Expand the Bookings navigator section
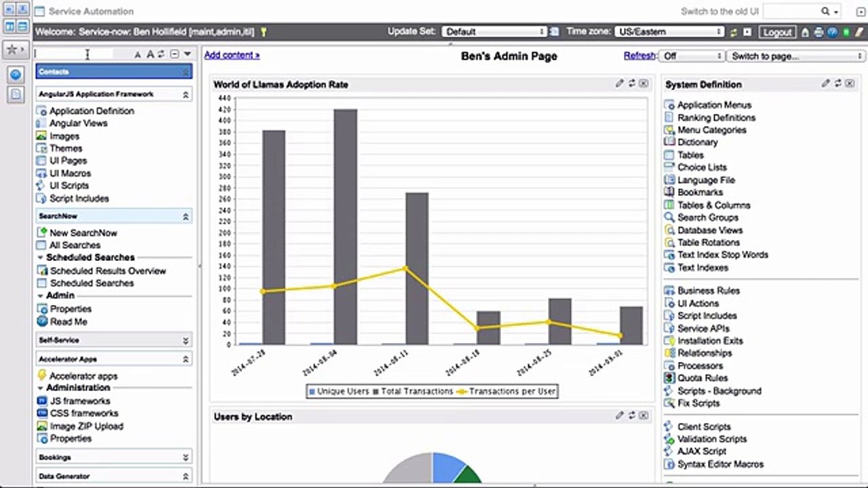 click(x=185, y=457)
